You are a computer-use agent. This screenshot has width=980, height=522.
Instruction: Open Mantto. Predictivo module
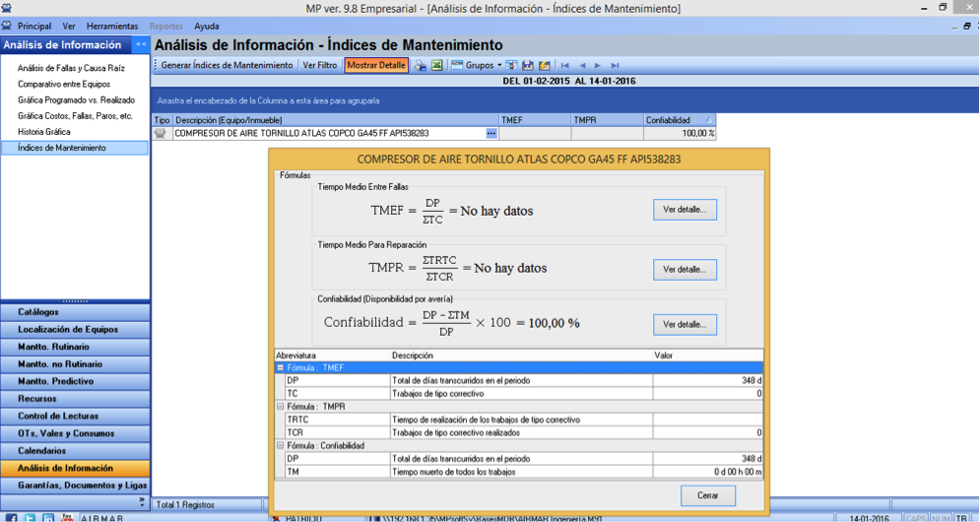[x=75, y=381]
